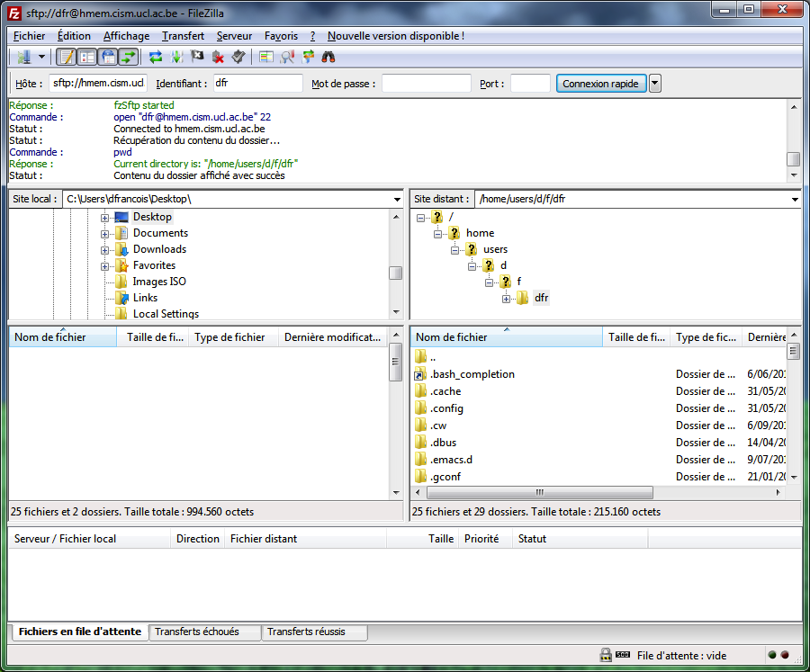
Task: Open the ? help menu
Action: click(312, 36)
